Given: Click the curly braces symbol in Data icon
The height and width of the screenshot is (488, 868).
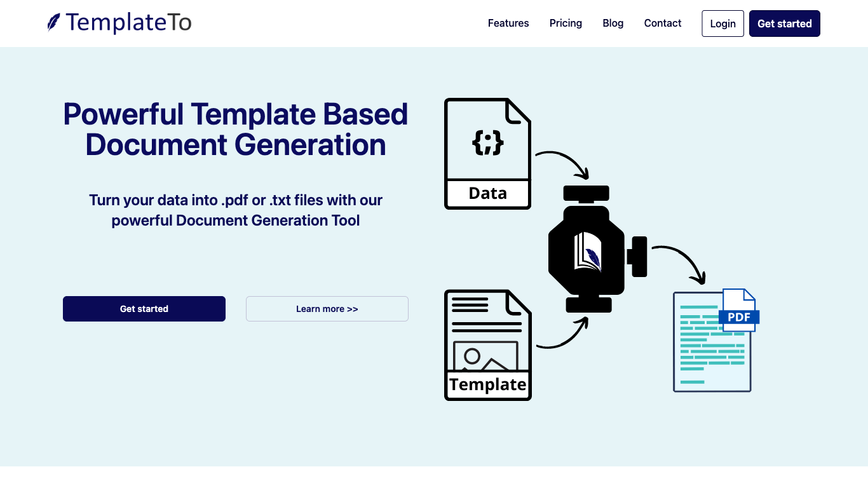Looking at the screenshot, I should (487, 142).
